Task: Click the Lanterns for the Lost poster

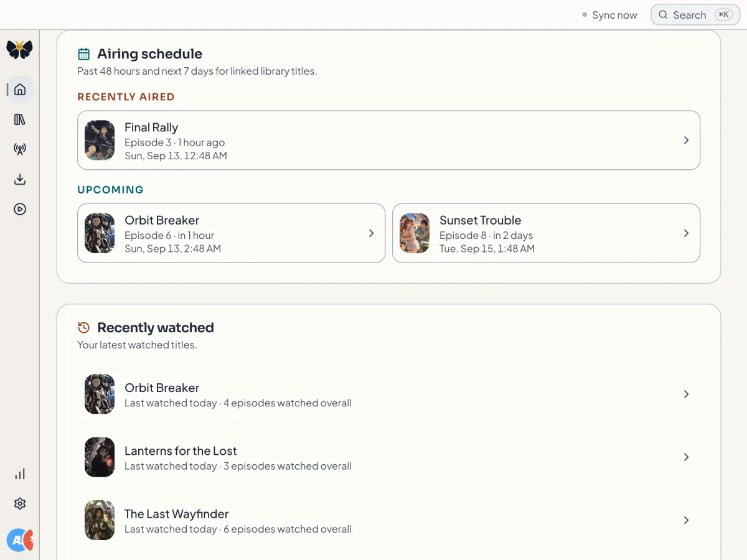Action: [100, 457]
